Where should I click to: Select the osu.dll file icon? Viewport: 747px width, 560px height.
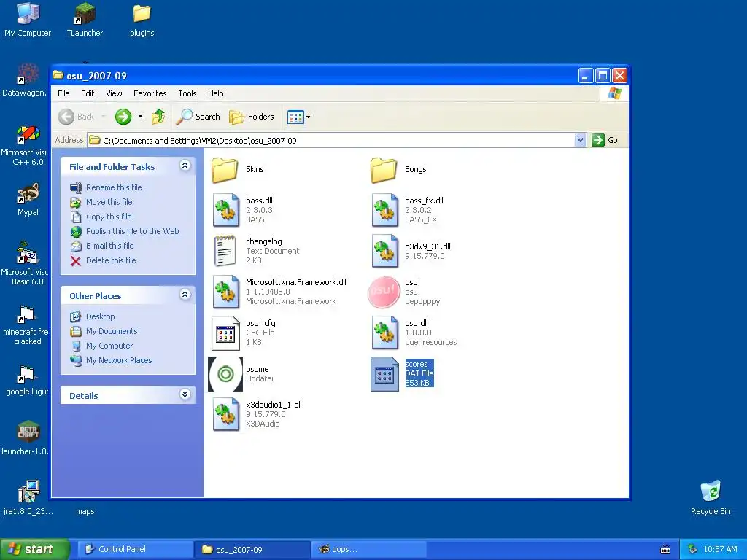point(385,332)
